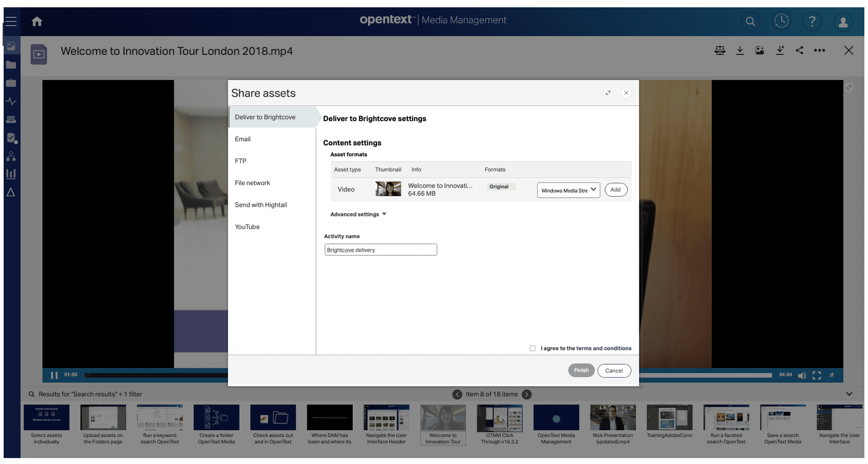The image size is (868, 464).
Task: Open the more options ellipsis menu
Action: pos(820,51)
